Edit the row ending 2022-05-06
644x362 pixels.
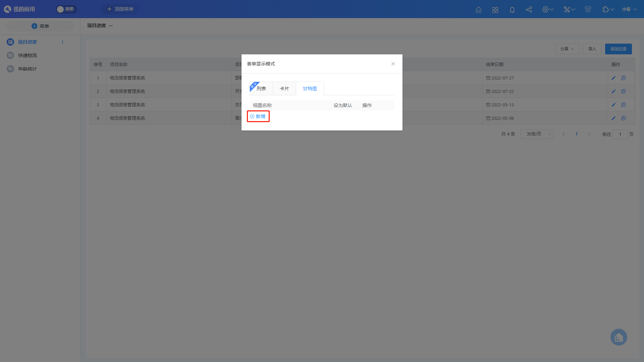coord(613,118)
